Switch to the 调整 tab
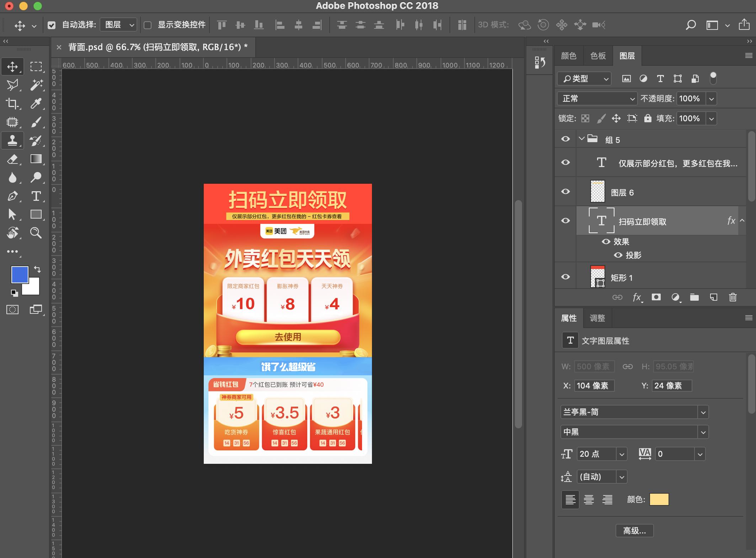Image resolution: width=756 pixels, height=558 pixels. (597, 318)
